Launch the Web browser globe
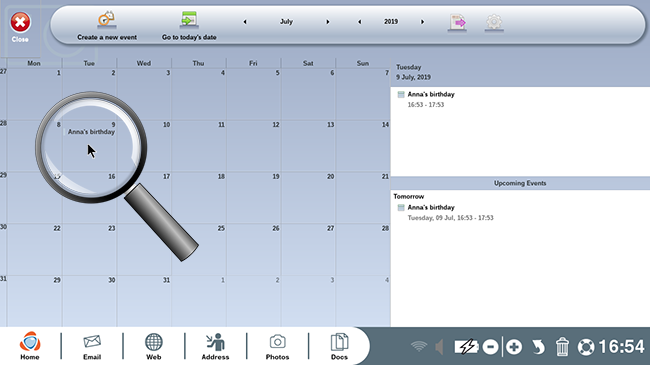This screenshot has height=365, width=650. click(x=153, y=346)
